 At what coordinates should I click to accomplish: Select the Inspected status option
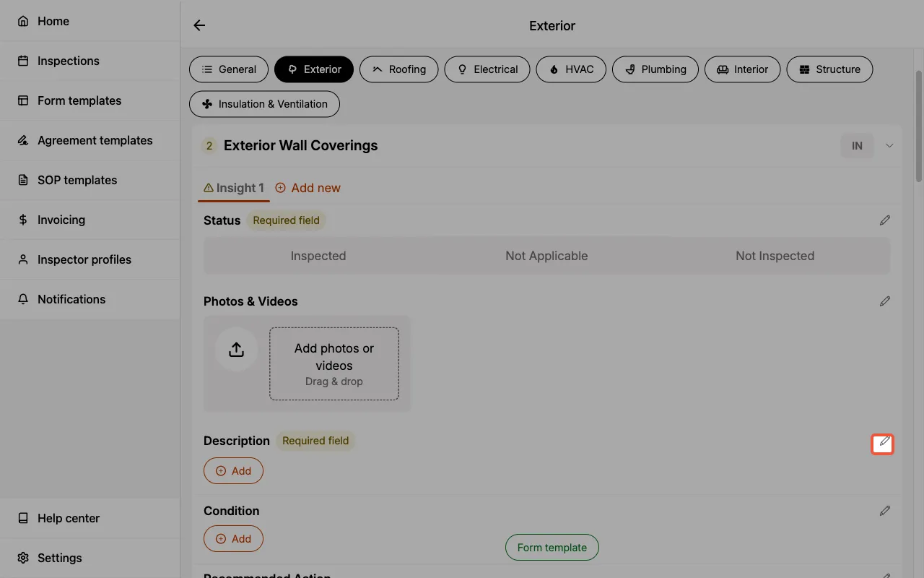coord(318,256)
